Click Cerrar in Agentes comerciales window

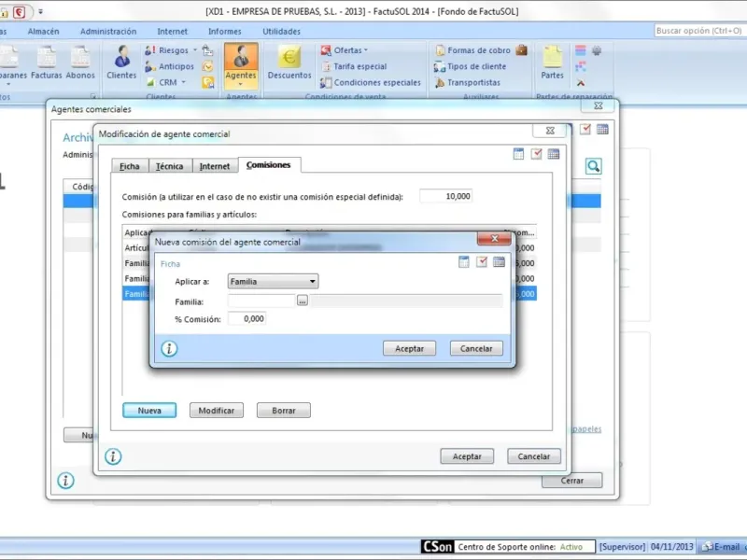571,481
